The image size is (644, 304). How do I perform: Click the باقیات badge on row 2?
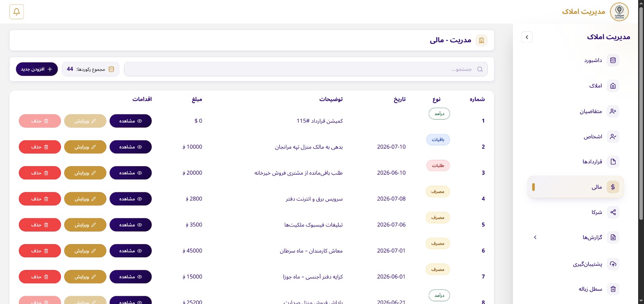tap(438, 139)
